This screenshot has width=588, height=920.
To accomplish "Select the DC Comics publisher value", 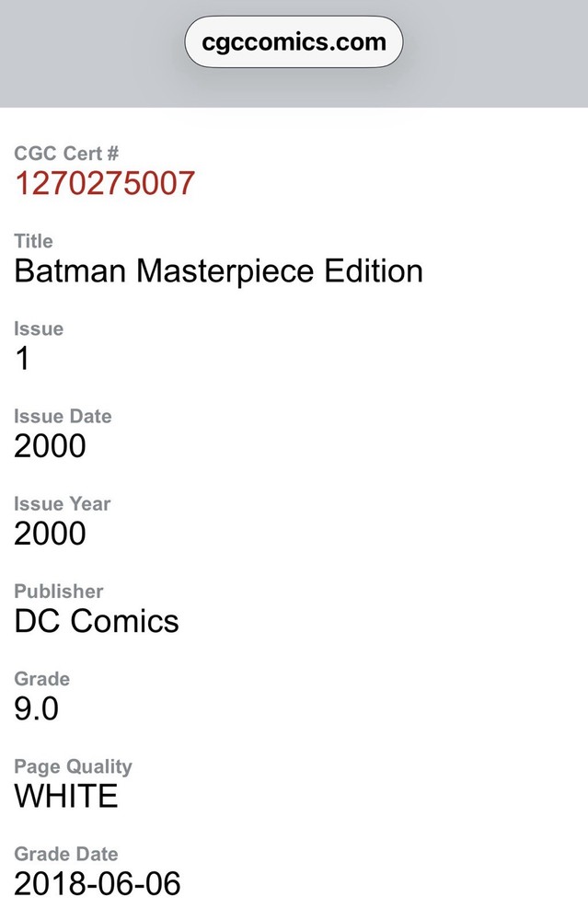I will pos(97,621).
